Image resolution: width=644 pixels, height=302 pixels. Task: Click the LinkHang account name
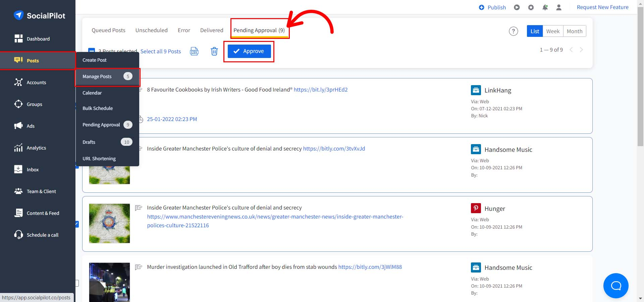(498, 90)
